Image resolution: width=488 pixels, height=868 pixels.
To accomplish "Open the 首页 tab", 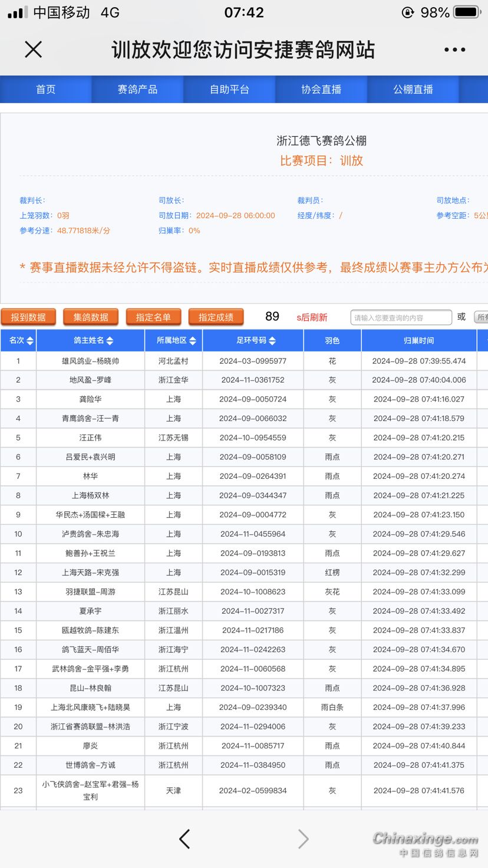I will point(46,90).
